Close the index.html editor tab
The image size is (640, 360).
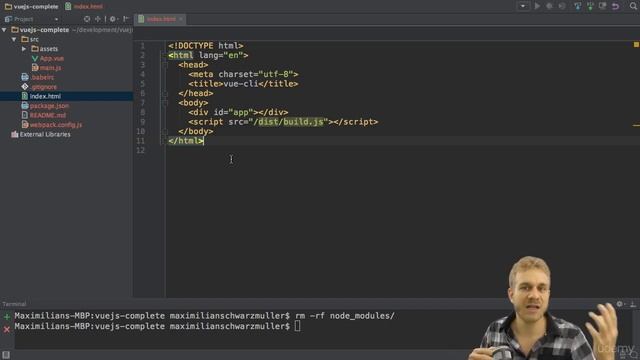pos(181,19)
